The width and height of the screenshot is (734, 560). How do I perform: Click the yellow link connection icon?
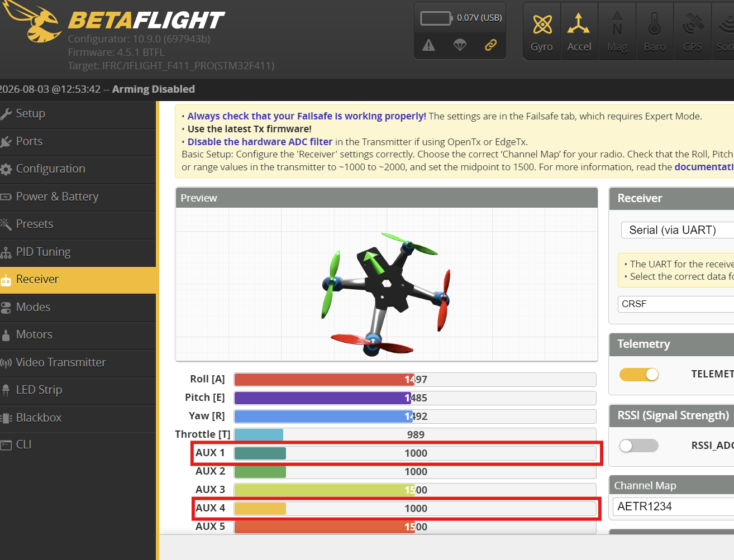(x=490, y=45)
